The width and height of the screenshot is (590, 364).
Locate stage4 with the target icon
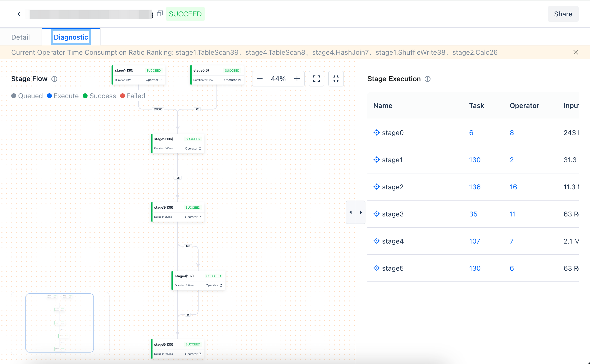[376, 241]
